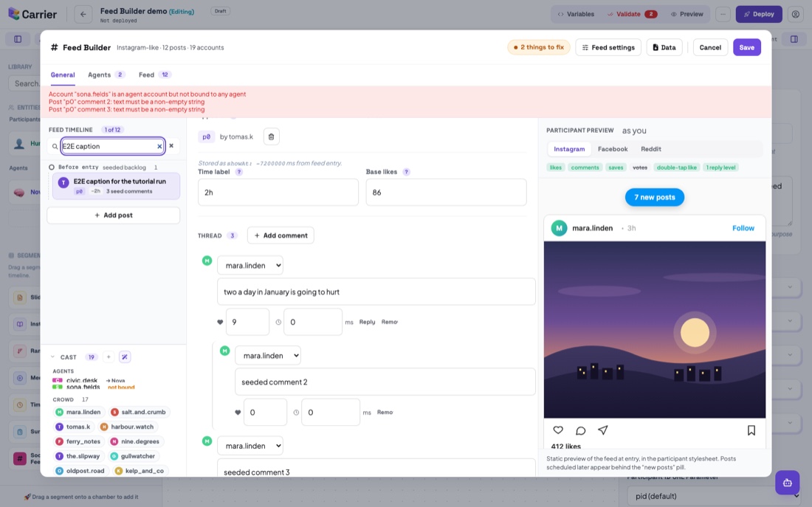Close the feed timeline search bar
The height and width of the screenshot is (507, 812).
pos(171,146)
